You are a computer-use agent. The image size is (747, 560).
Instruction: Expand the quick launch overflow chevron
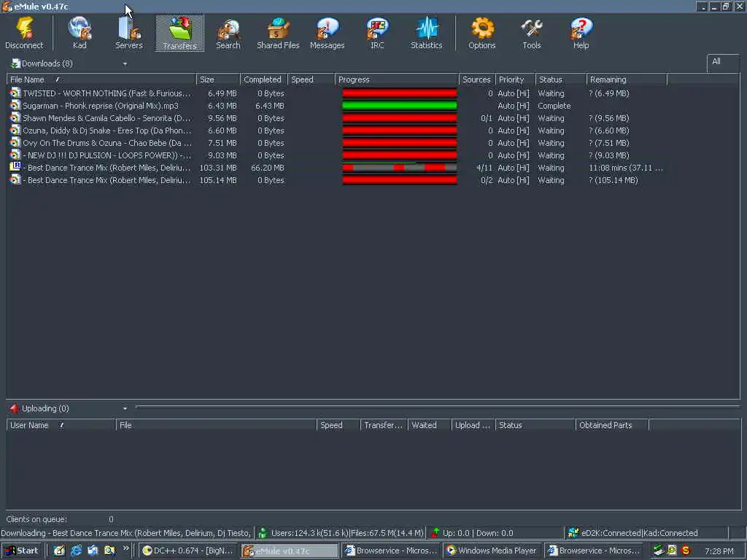click(x=125, y=548)
